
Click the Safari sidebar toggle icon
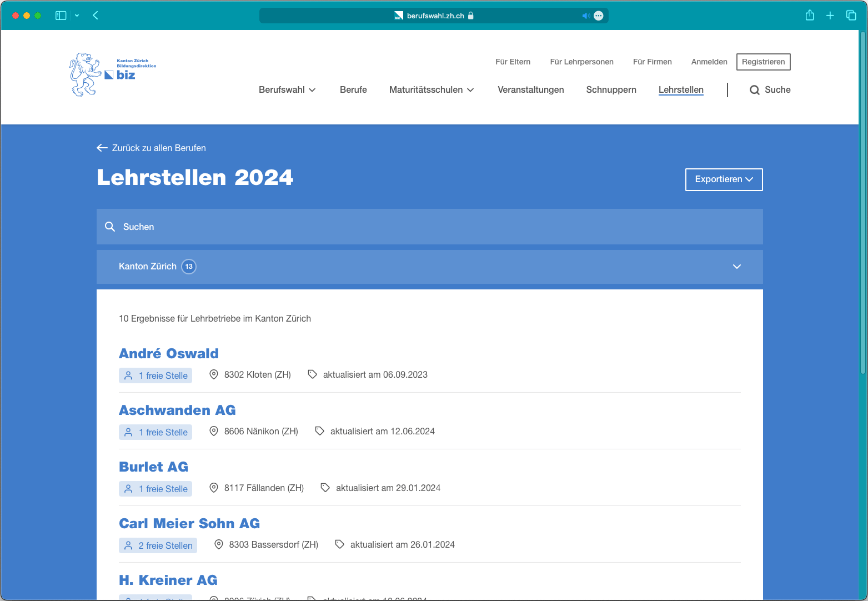coord(61,16)
